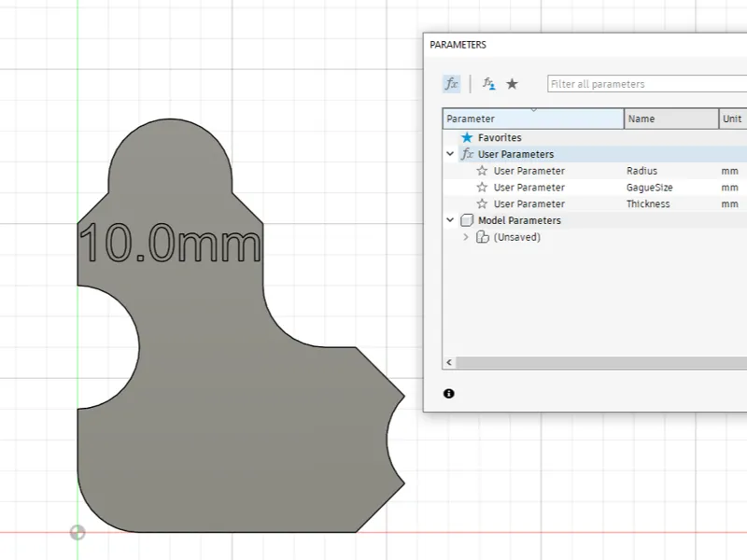Image resolution: width=747 pixels, height=560 pixels.
Task: Sort by the Parameter column header
Action: click(x=533, y=119)
